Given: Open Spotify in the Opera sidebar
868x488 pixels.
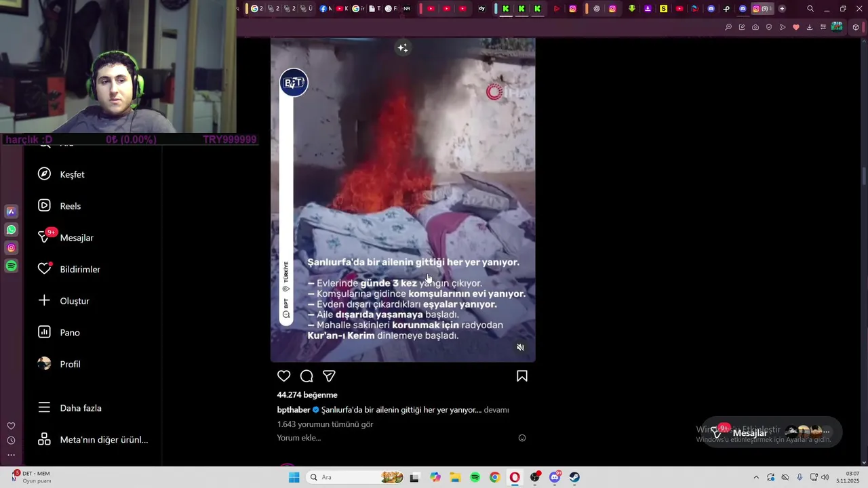Looking at the screenshot, I should (x=11, y=266).
